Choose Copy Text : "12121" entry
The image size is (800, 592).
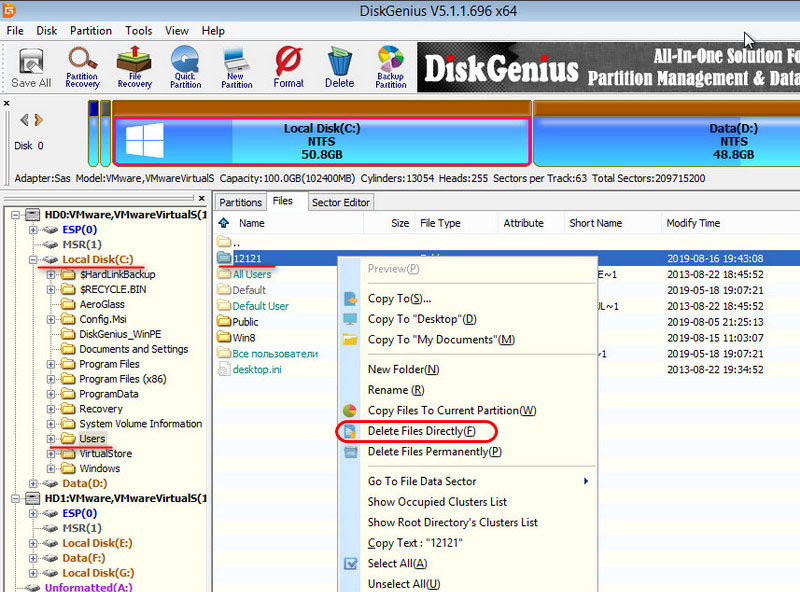(415, 543)
